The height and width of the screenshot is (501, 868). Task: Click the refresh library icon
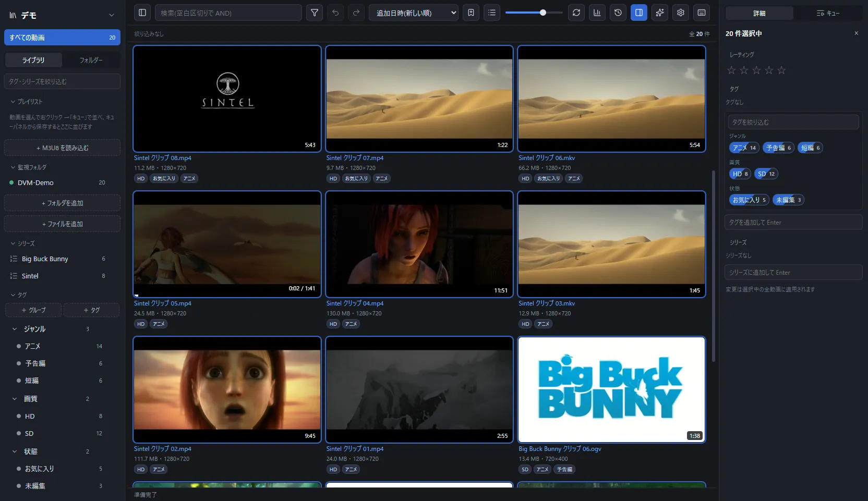tap(576, 13)
